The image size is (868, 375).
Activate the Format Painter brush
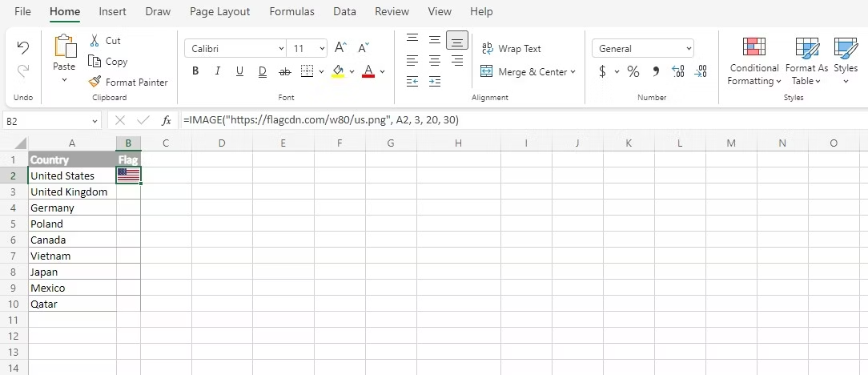(x=128, y=82)
